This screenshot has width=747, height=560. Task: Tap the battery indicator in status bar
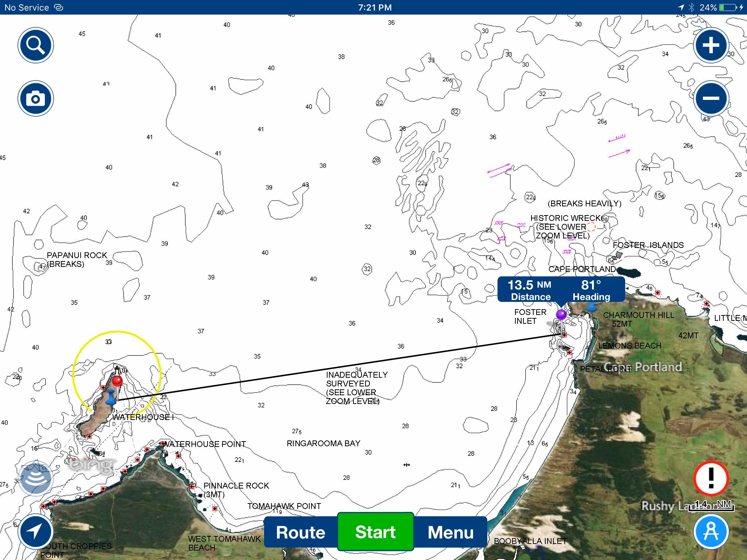pyautogui.click(x=728, y=7)
